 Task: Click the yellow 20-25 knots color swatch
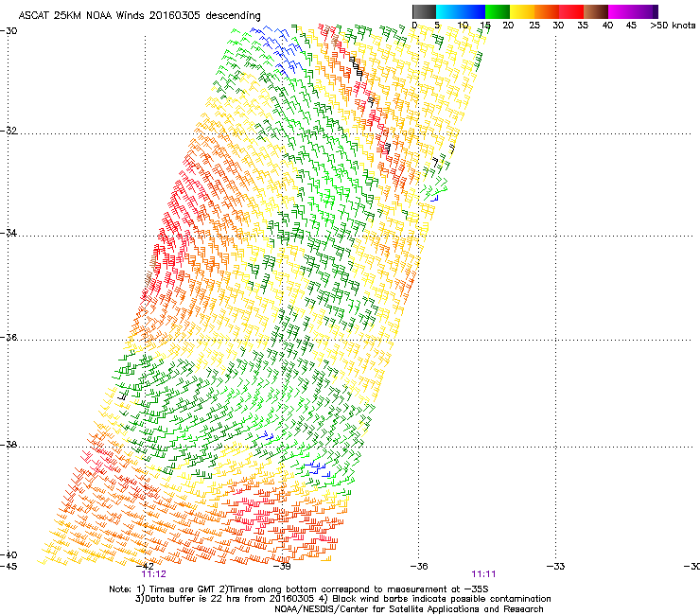(522, 11)
